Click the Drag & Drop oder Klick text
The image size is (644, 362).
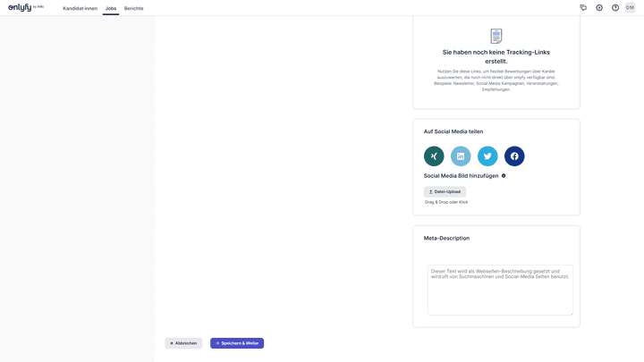pyautogui.click(x=446, y=202)
